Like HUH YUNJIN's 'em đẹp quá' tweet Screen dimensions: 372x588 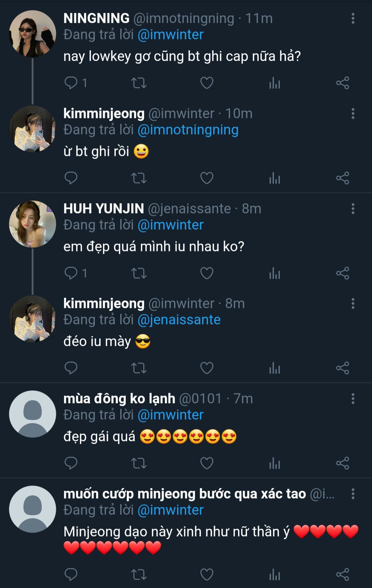click(207, 273)
